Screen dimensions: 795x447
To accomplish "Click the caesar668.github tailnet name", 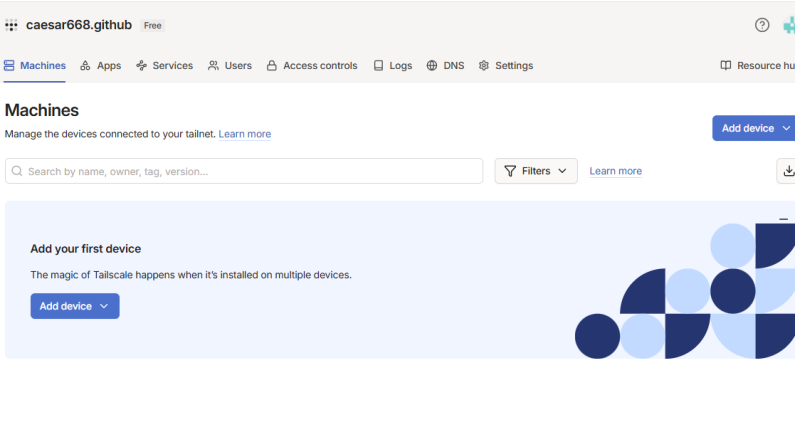I will pyautogui.click(x=79, y=25).
